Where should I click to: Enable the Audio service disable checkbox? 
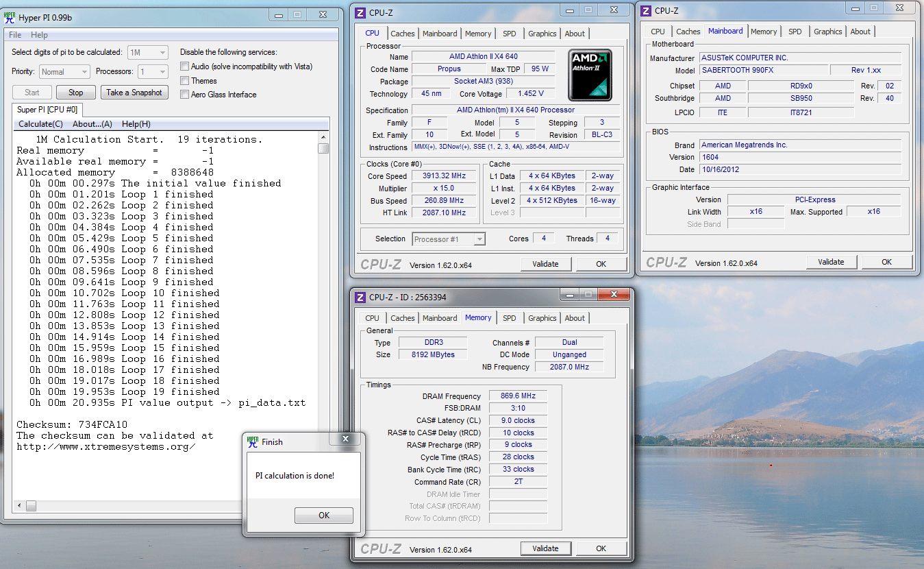185,66
